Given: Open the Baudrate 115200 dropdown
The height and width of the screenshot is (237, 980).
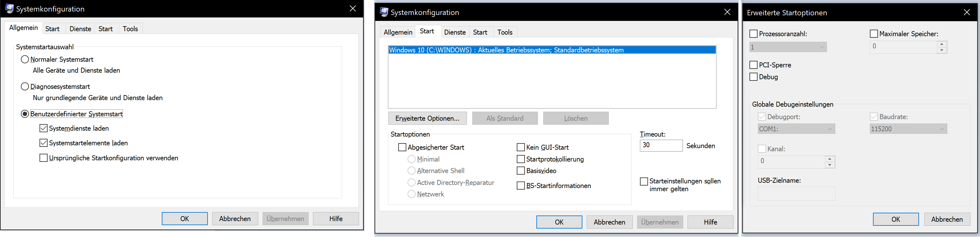Looking at the screenshot, I should 908,129.
